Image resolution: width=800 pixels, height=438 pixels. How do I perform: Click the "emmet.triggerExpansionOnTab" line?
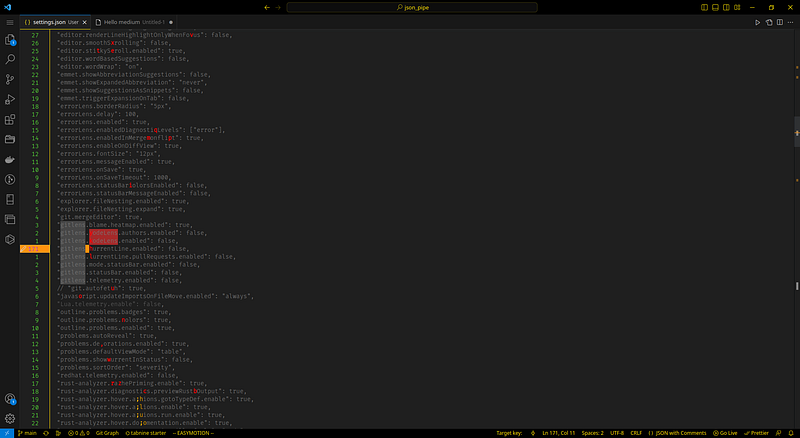(x=123, y=99)
